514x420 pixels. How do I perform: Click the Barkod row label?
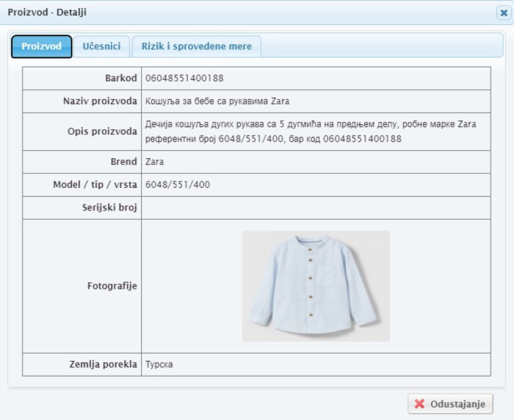(121, 78)
